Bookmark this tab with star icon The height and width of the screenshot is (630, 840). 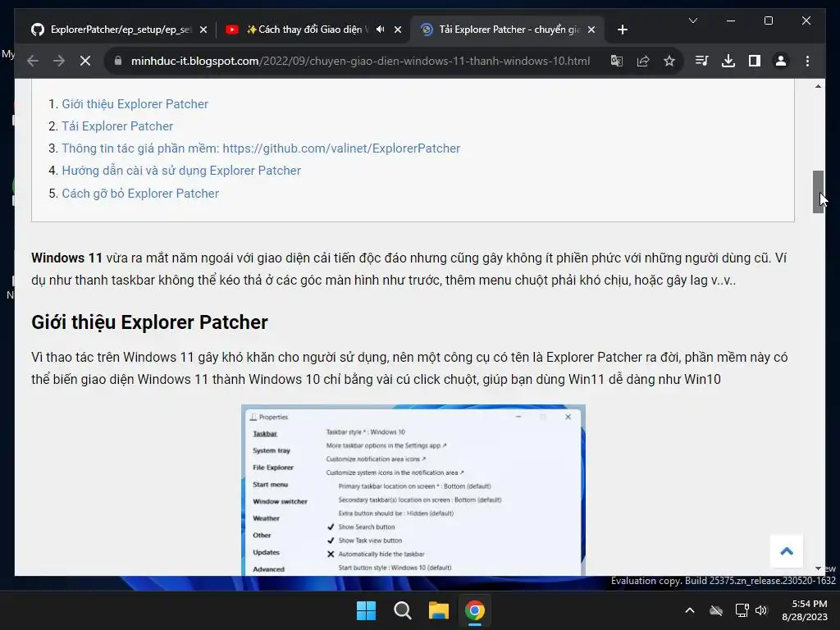tap(669, 61)
